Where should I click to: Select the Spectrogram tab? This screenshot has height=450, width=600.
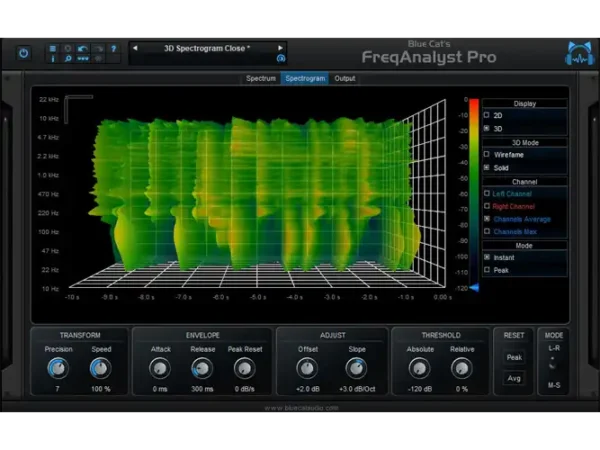pos(305,78)
